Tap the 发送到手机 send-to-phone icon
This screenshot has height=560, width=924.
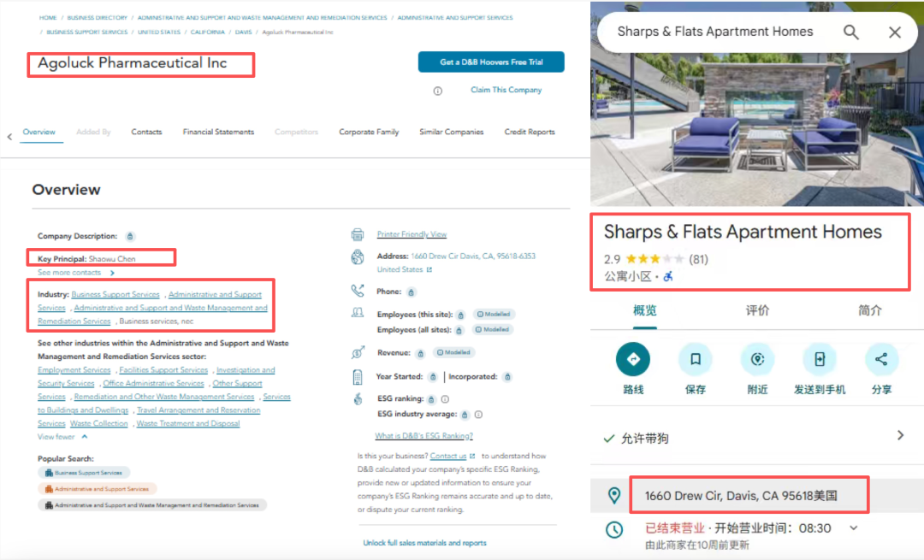point(820,359)
